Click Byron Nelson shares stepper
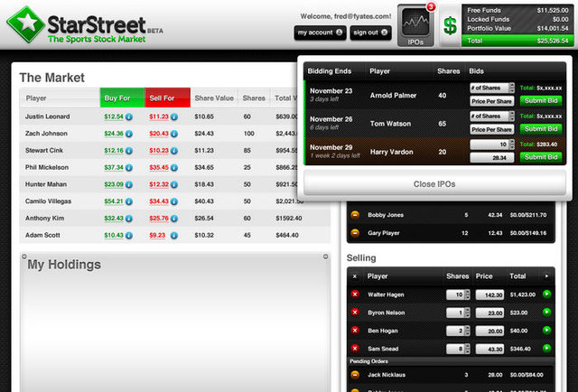The image size is (578, 392). 468,313
